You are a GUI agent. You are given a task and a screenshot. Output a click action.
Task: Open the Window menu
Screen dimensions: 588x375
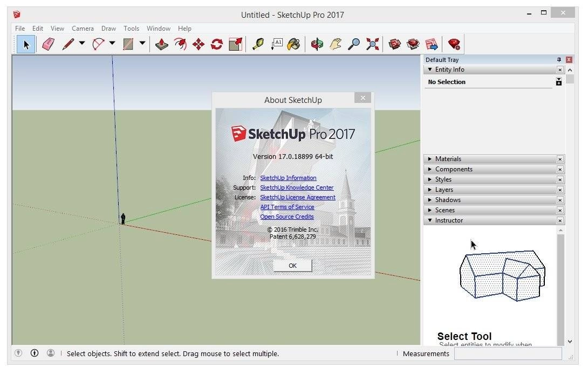[158, 29]
